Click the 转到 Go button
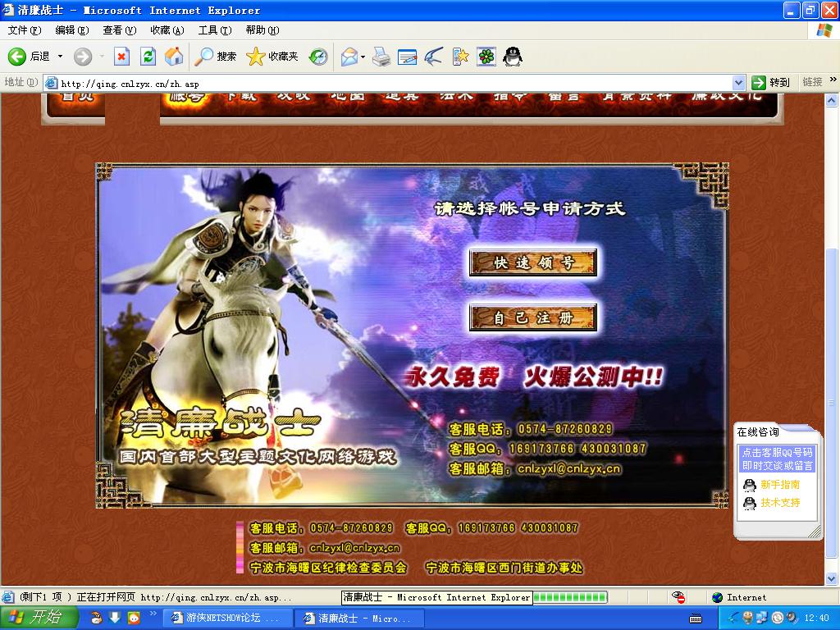Image resolution: width=840 pixels, height=630 pixels. click(771, 83)
